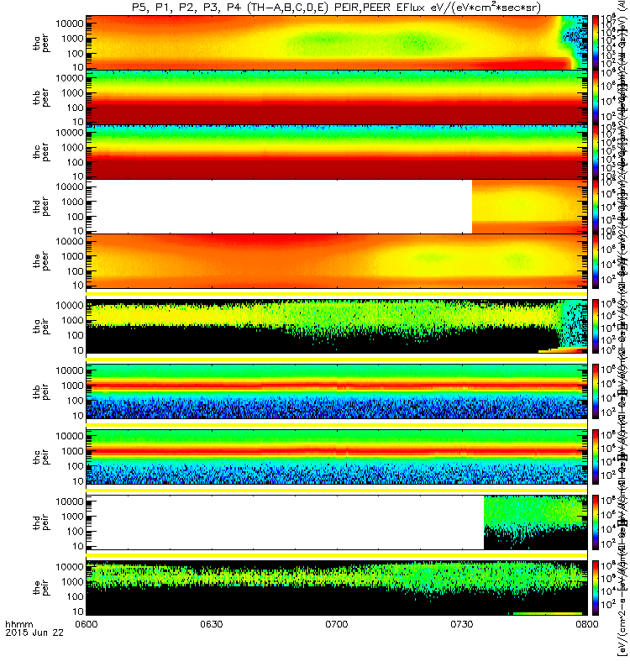Click the colored data in thd peer panel
Image resolution: width=630 pixels, height=672 pixels.
(x=529, y=207)
